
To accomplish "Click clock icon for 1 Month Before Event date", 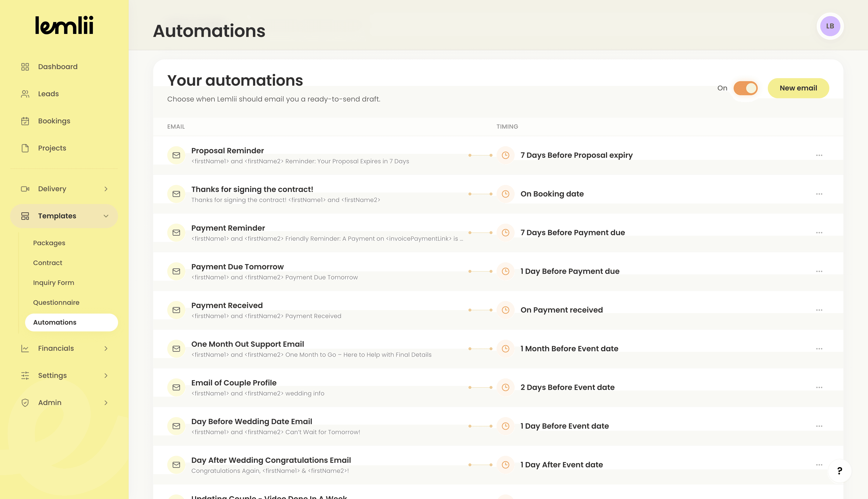I will pos(505,348).
